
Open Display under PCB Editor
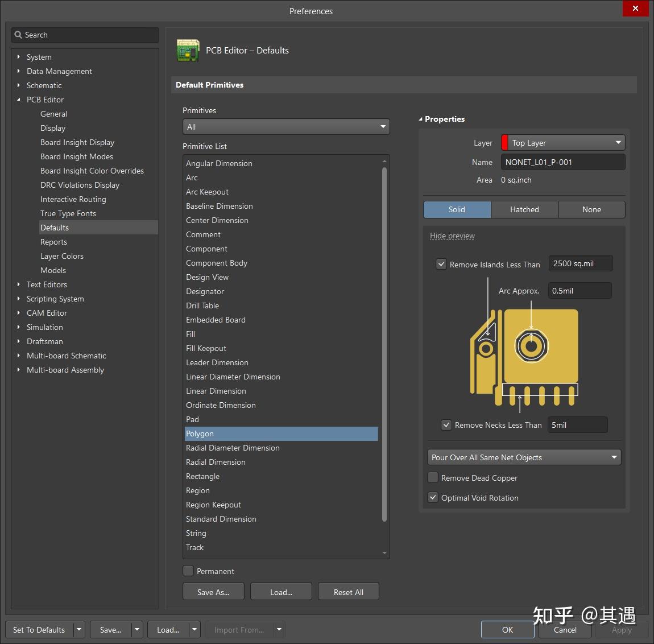(53, 127)
